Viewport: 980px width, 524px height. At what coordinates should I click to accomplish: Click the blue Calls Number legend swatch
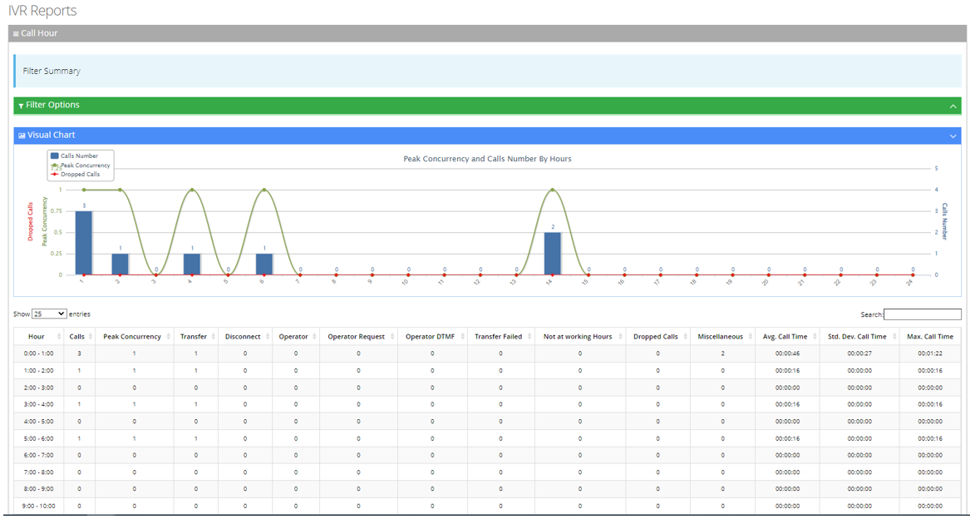coord(55,156)
